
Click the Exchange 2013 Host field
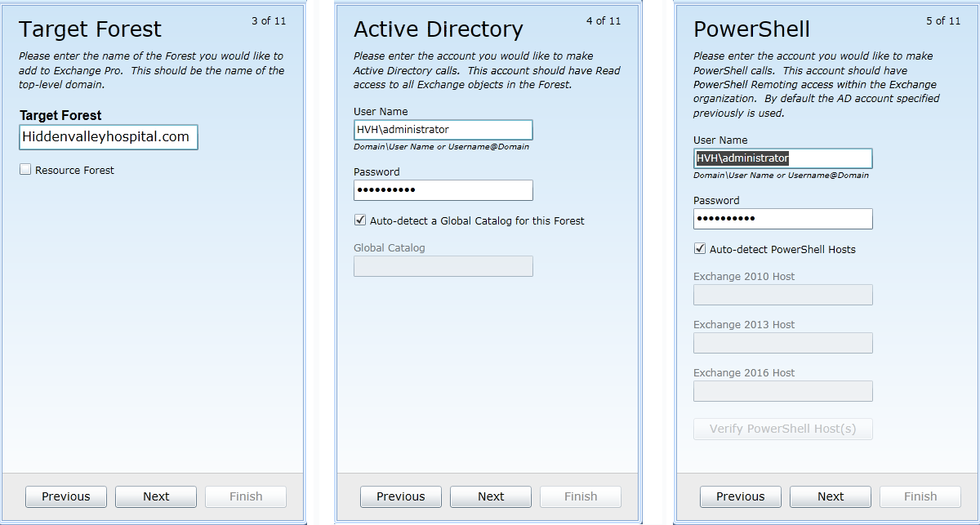pyautogui.click(x=783, y=343)
